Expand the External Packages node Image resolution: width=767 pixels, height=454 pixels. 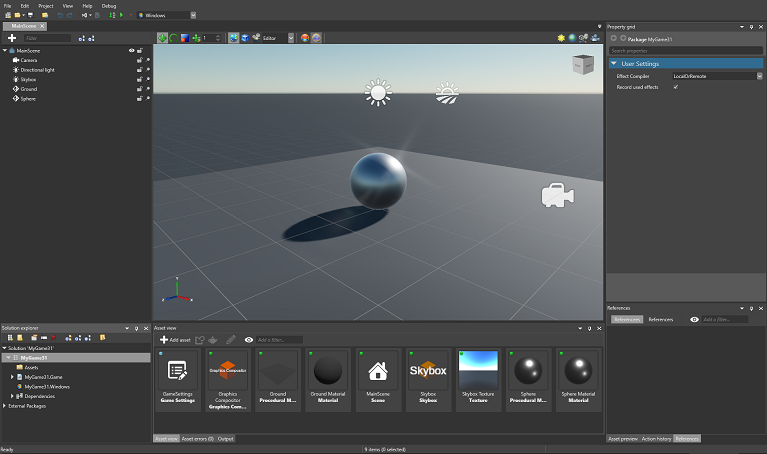4,406
